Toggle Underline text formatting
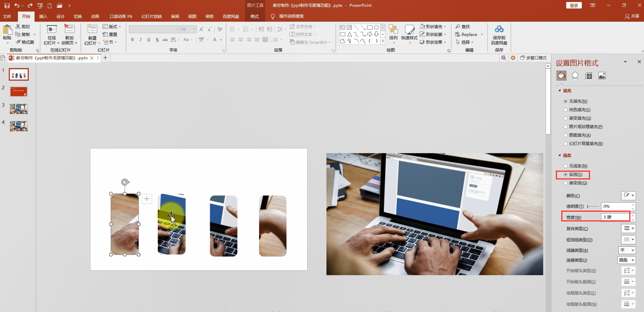Image resolution: width=644 pixels, height=312 pixels. 149,40
